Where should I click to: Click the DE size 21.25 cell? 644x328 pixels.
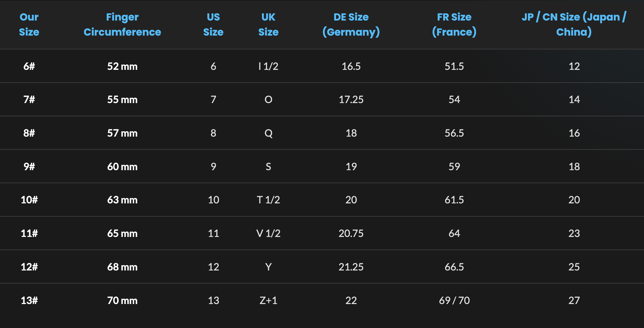(351, 267)
